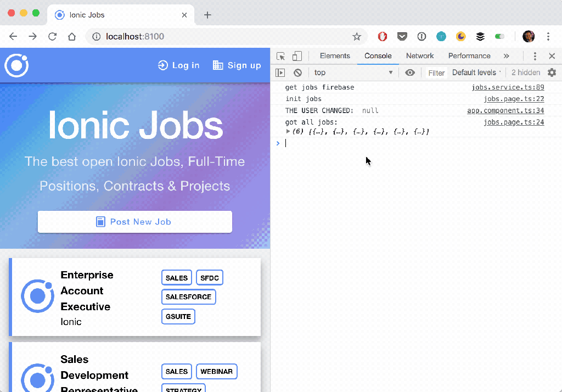Viewport: 562px width, 392px height.
Task: Click the console Filter field
Action: [436, 73]
